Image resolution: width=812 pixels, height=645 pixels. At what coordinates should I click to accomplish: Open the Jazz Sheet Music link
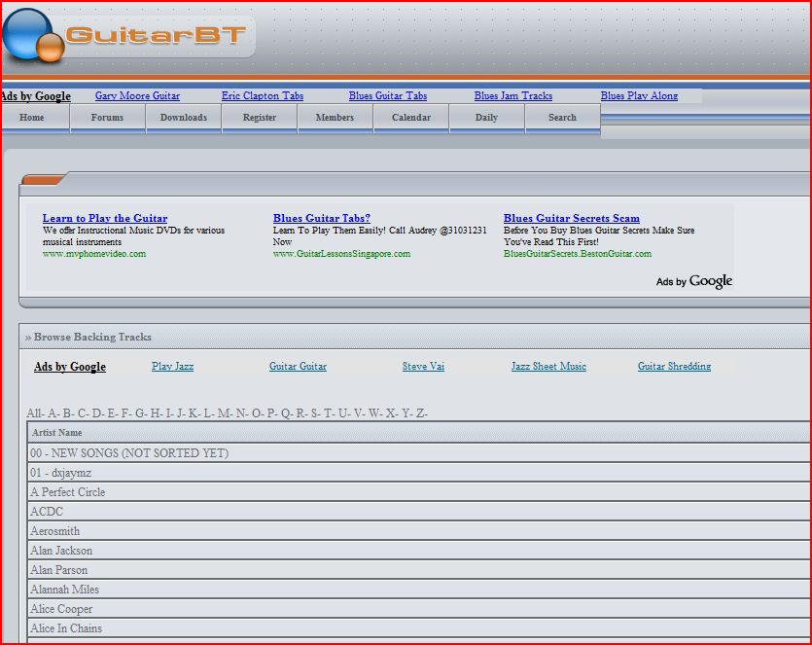point(548,366)
